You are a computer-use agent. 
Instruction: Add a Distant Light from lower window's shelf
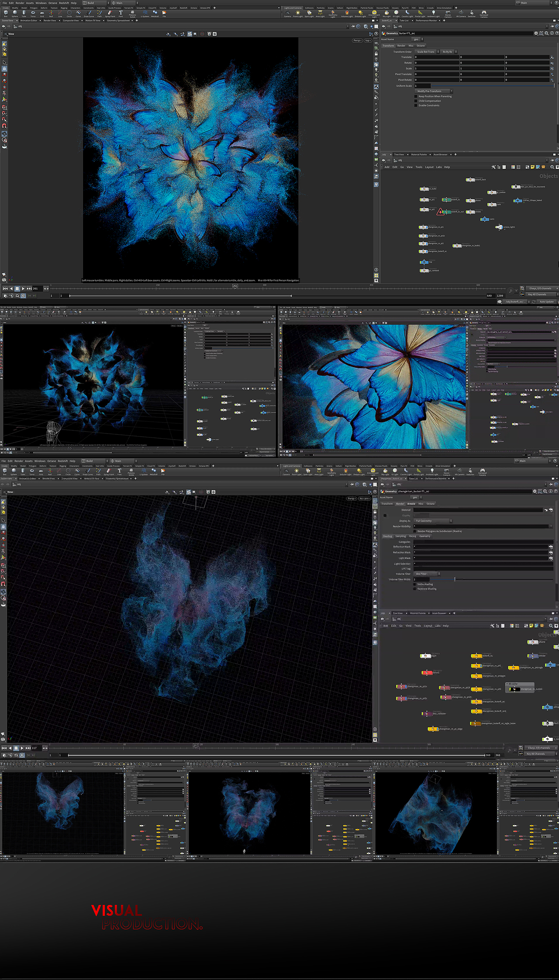tap(359, 472)
